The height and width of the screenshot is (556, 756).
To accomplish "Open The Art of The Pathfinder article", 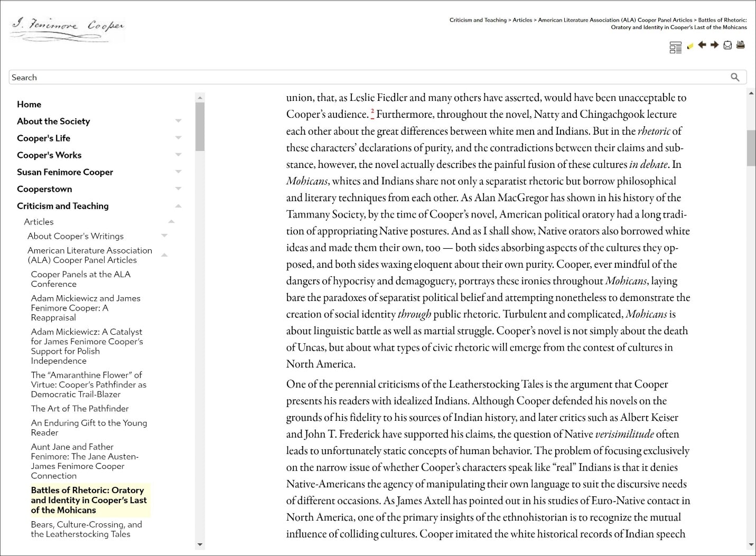I will [x=80, y=409].
